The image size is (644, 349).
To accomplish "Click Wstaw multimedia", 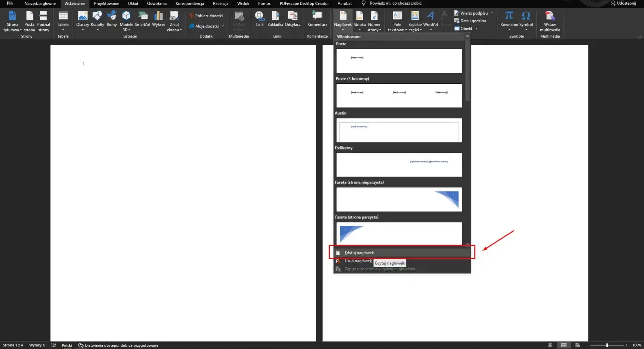I will [x=550, y=21].
